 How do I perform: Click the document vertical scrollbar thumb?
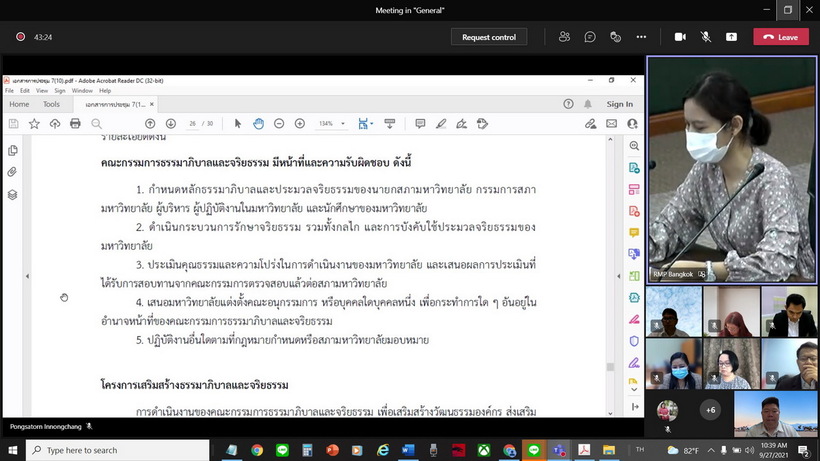click(610, 366)
